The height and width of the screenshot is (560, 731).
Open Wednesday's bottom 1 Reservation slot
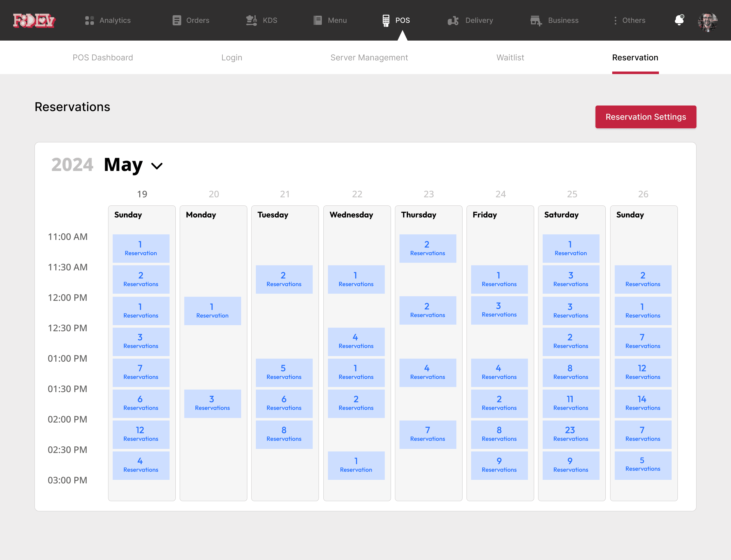coord(356,465)
